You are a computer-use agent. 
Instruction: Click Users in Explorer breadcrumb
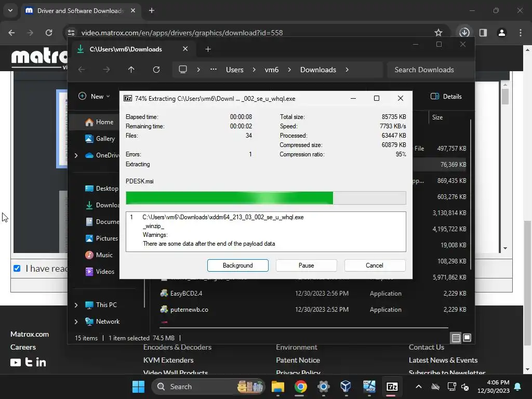[235, 70]
